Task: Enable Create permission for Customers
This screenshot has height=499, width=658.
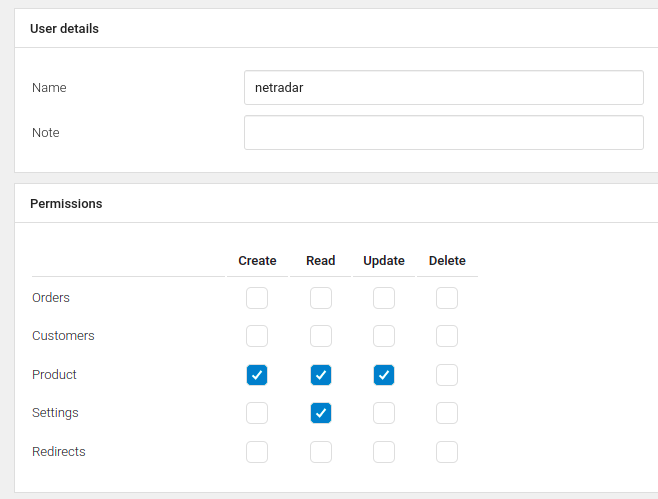Action: coord(257,336)
